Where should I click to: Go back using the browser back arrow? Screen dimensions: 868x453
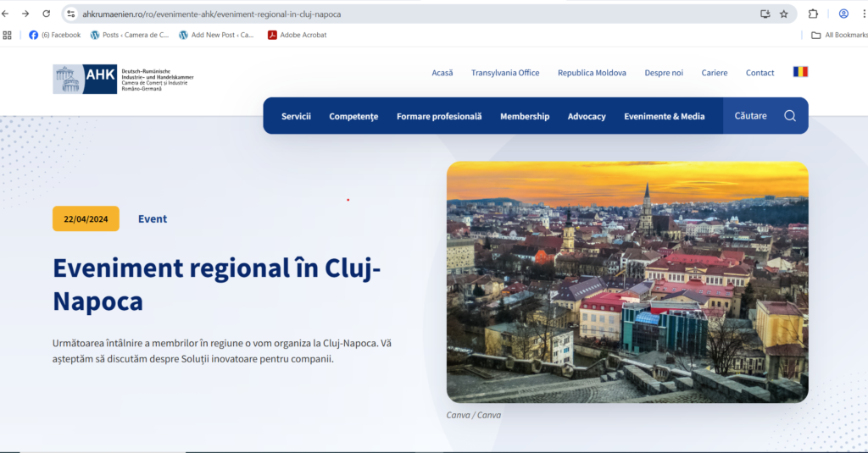[6, 14]
